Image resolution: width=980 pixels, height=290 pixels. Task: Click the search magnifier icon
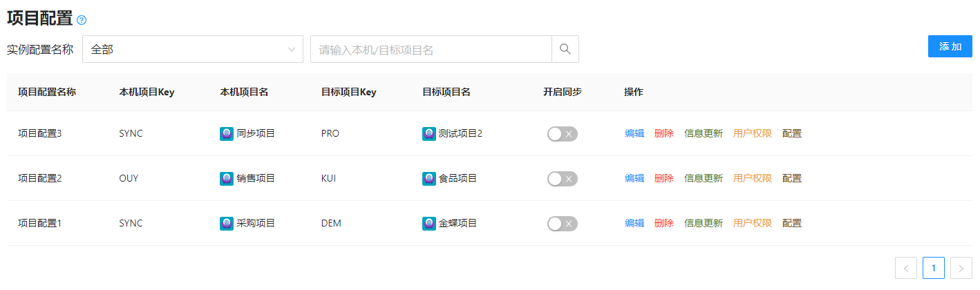(565, 49)
